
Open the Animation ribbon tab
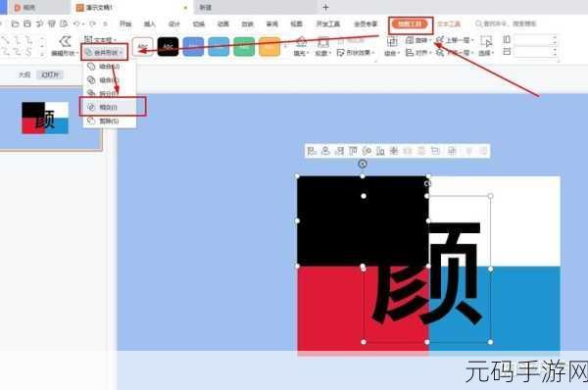pyautogui.click(x=222, y=24)
